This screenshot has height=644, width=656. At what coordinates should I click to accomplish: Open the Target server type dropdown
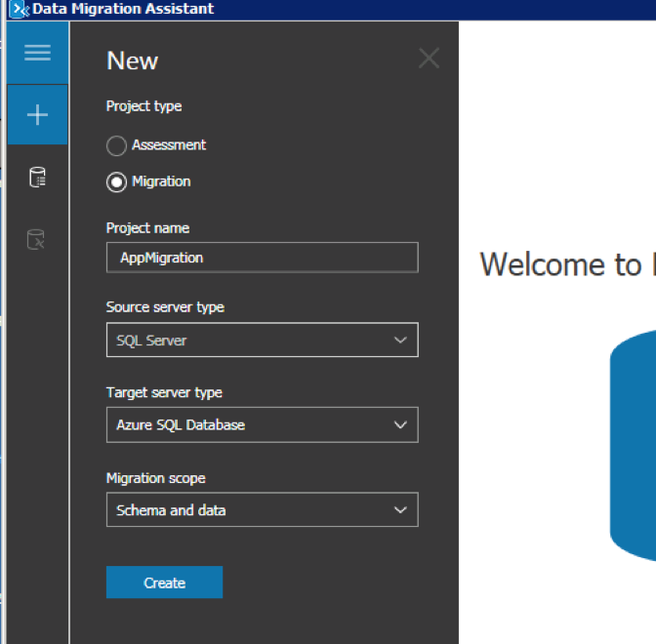pyautogui.click(x=263, y=424)
